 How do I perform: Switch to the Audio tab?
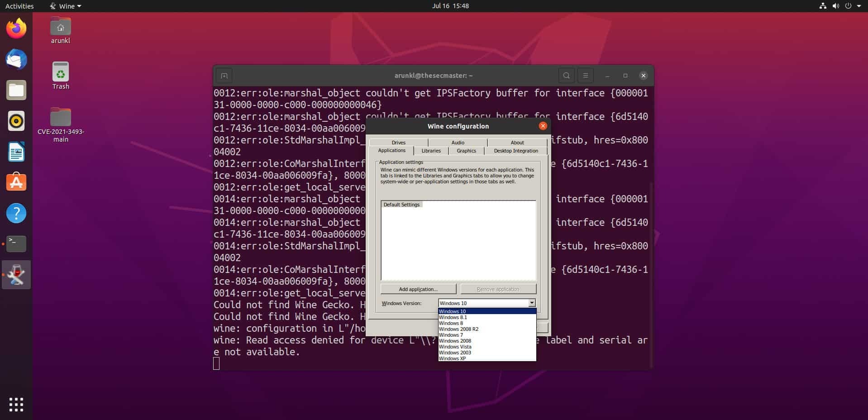[458, 143]
